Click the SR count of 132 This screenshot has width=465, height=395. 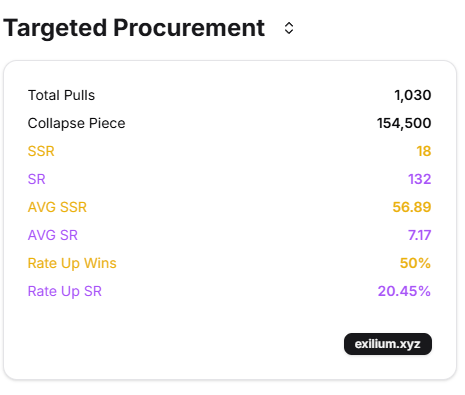(x=420, y=179)
